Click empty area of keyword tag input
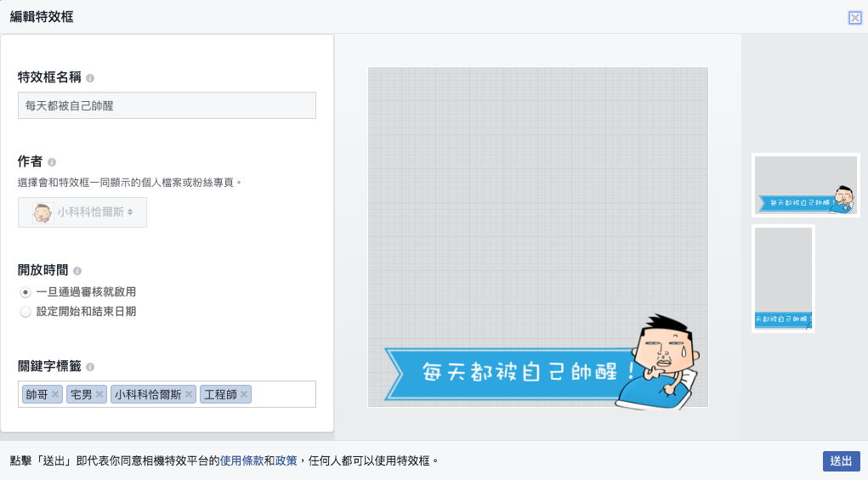 tap(283, 394)
